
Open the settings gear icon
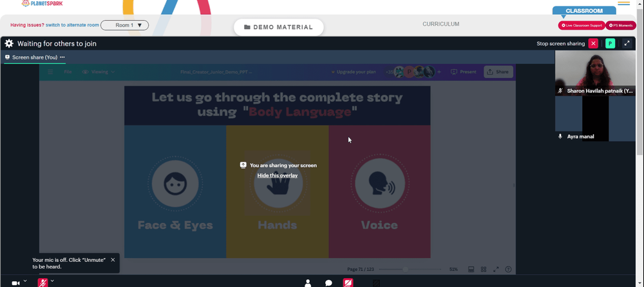9,44
